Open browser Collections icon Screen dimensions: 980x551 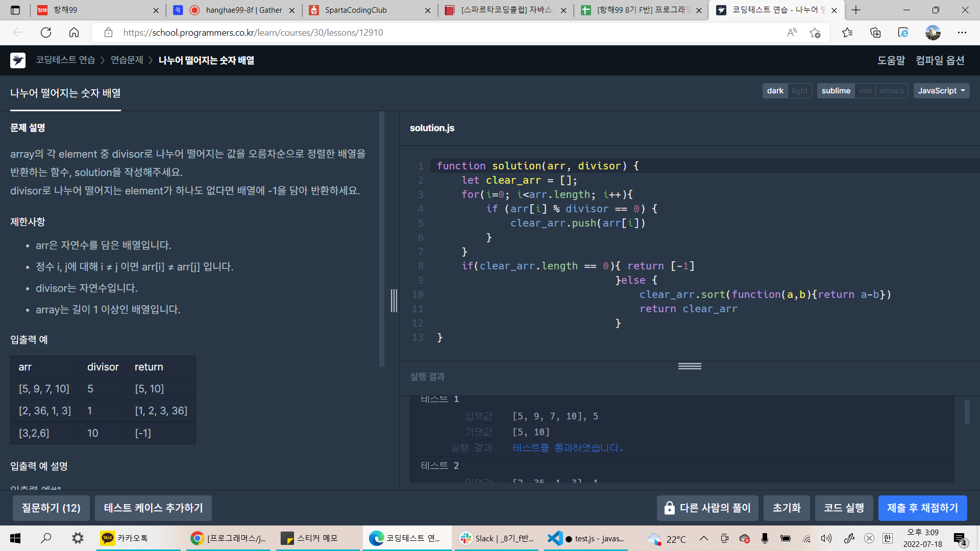(875, 33)
